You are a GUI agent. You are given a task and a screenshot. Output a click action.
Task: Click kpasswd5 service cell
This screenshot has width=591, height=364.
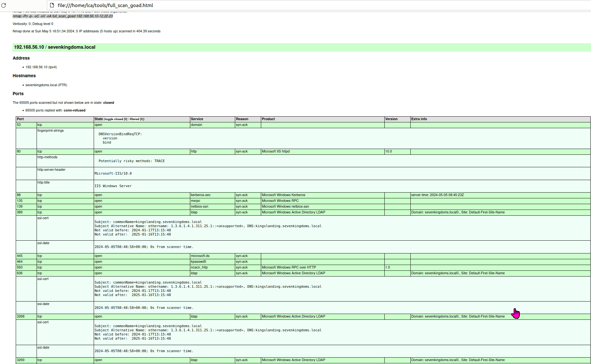[212, 262]
